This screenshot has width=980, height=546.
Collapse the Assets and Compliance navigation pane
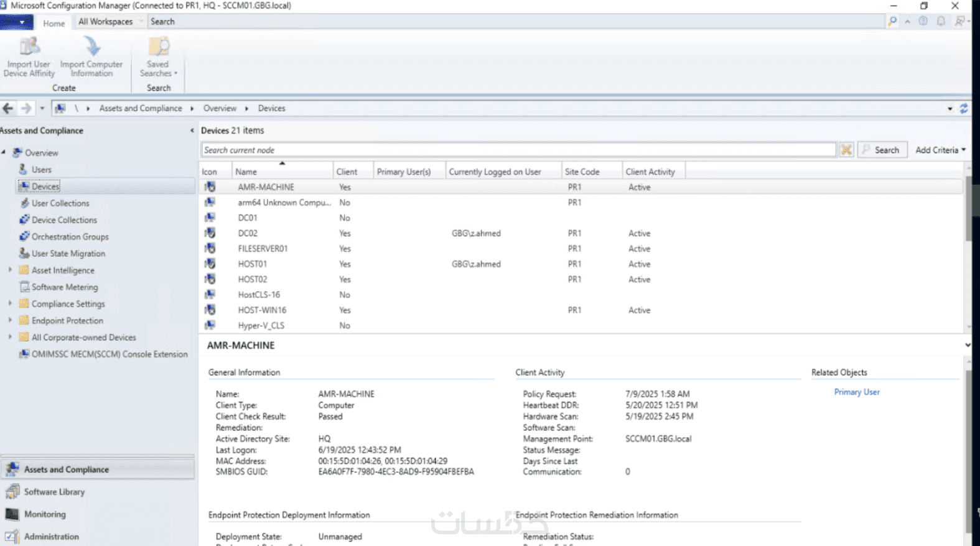[192, 131]
